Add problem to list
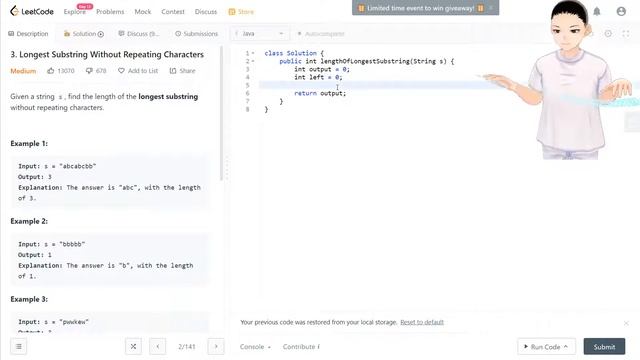640x360 pixels. [x=138, y=71]
